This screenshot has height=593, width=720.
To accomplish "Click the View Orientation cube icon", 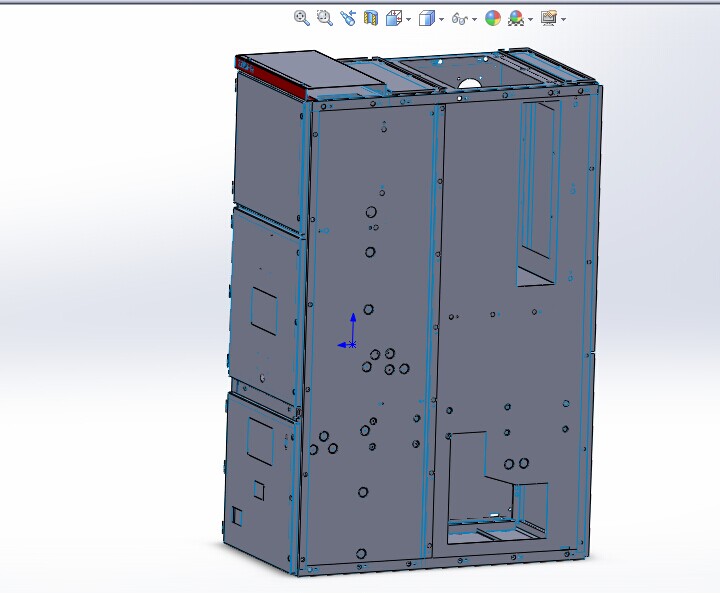I will point(394,18).
